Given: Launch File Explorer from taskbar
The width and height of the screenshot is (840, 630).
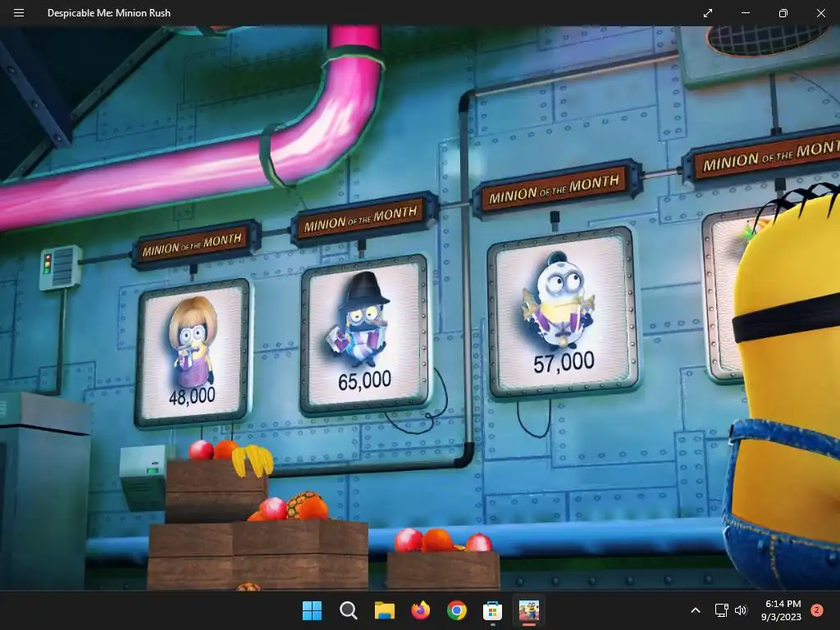Looking at the screenshot, I should click(x=384, y=610).
